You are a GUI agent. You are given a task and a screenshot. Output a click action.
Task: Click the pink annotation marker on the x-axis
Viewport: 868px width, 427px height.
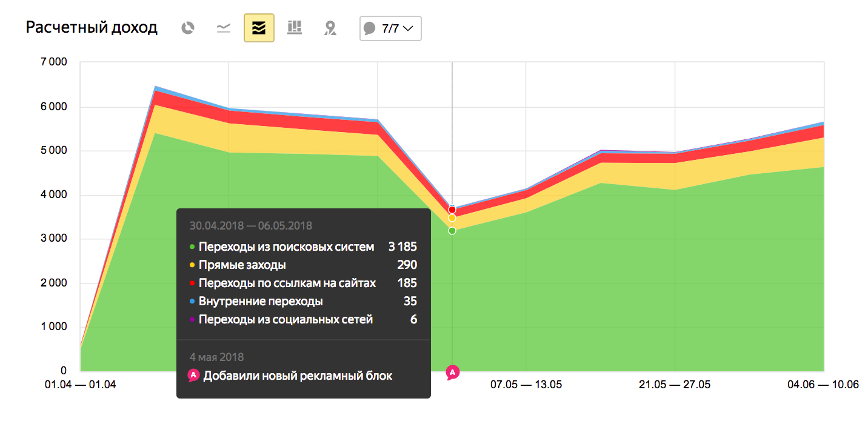(452, 372)
